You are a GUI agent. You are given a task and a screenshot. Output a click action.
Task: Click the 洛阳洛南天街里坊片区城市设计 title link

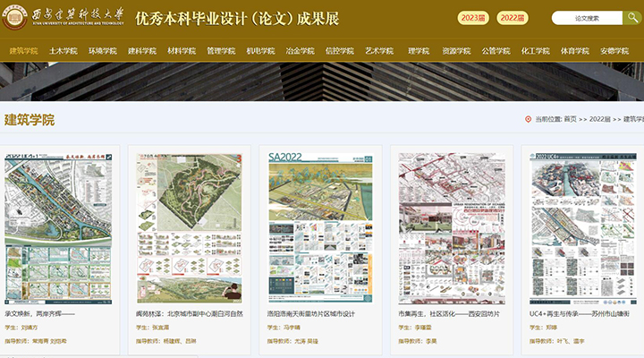point(312,314)
